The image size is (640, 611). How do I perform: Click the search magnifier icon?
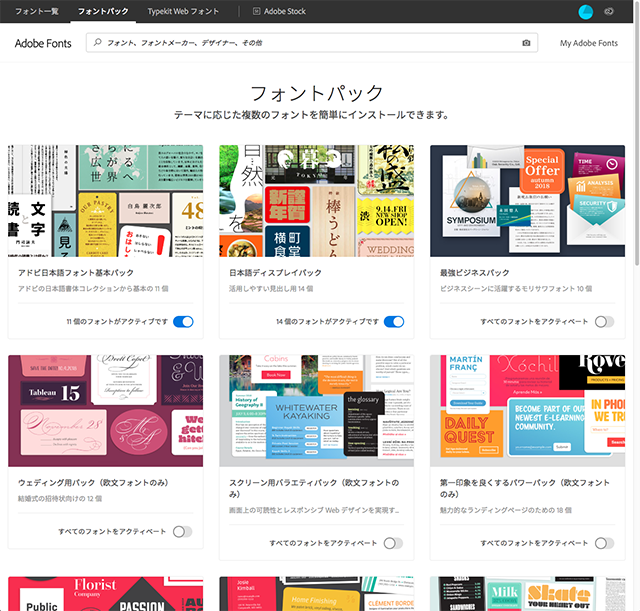[x=98, y=42]
